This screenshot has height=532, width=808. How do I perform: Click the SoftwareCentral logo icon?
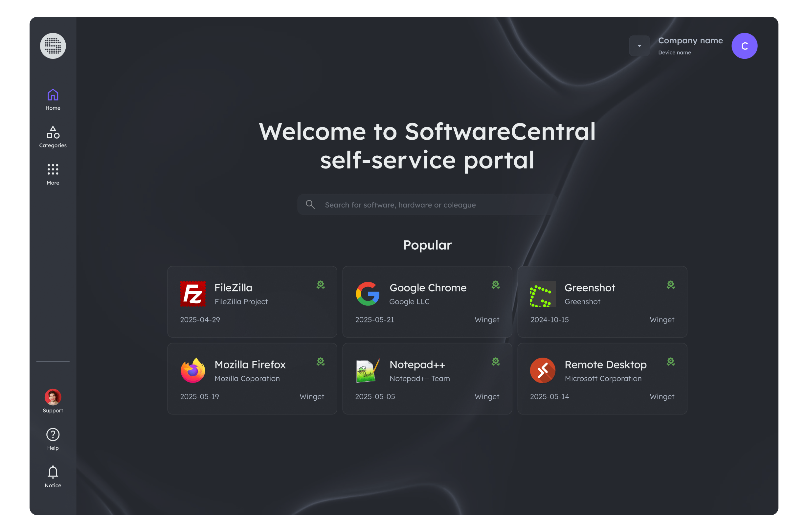tap(53, 46)
